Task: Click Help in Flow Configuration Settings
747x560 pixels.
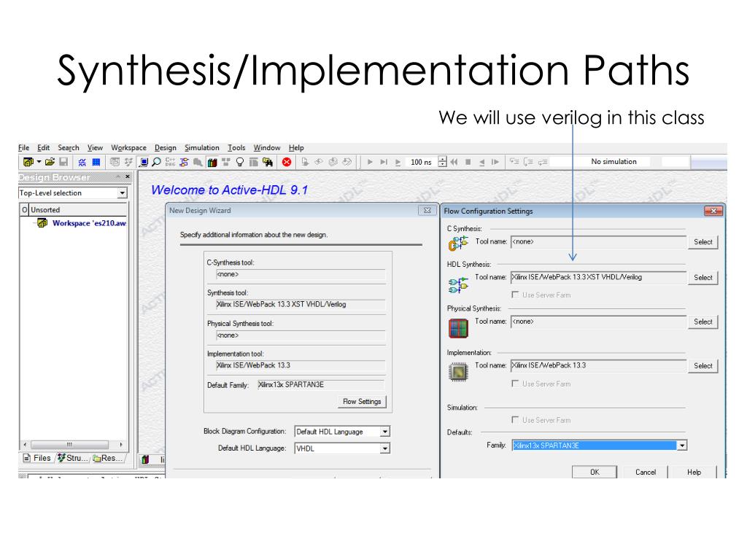Action: pos(694,472)
